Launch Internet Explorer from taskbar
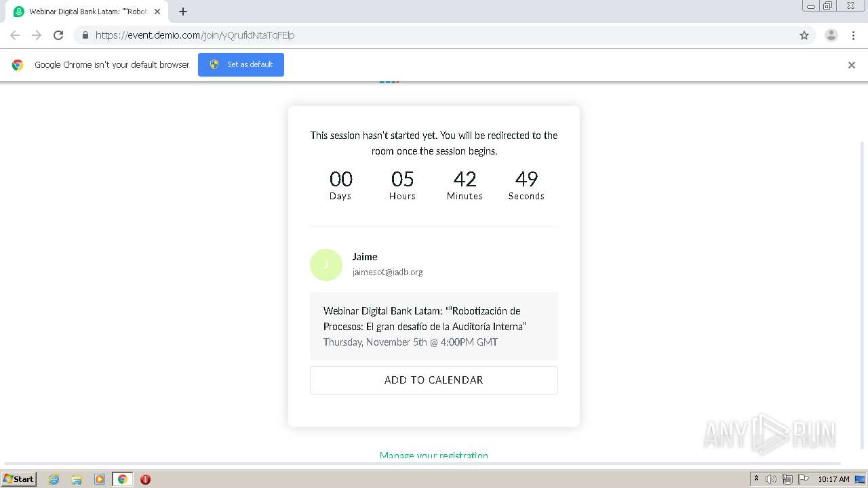Viewport: 868px width, 488px height. pyautogui.click(x=54, y=479)
